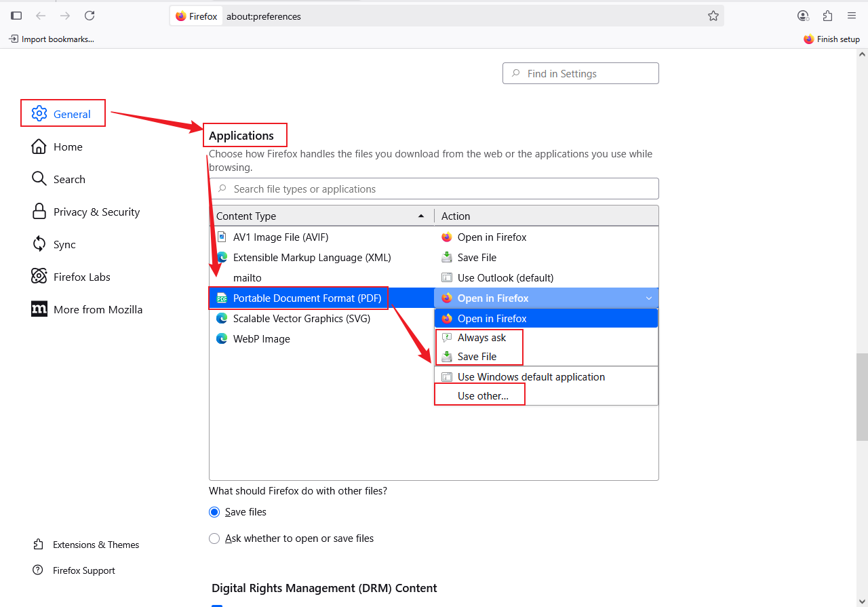Click the Privacy & Security lock icon

(x=39, y=212)
